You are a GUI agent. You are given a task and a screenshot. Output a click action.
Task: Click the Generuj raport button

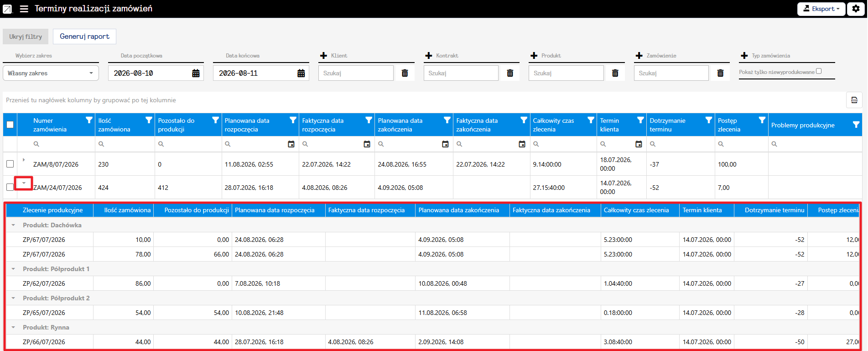(x=84, y=37)
